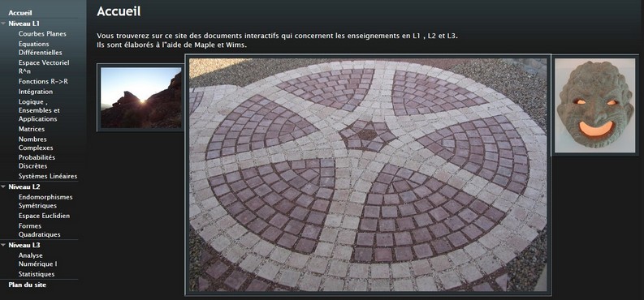Go to Intégration
The image size is (644, 300).
coord(36,92)
